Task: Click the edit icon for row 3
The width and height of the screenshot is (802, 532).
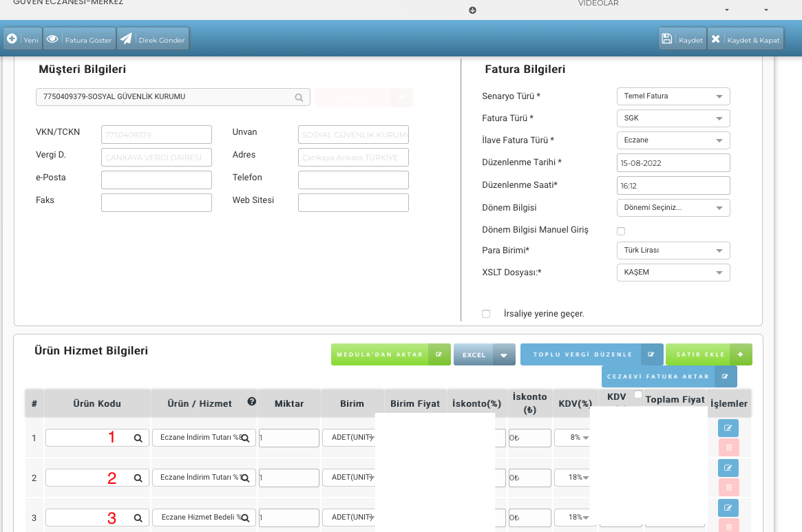Action: click(728, 508)
